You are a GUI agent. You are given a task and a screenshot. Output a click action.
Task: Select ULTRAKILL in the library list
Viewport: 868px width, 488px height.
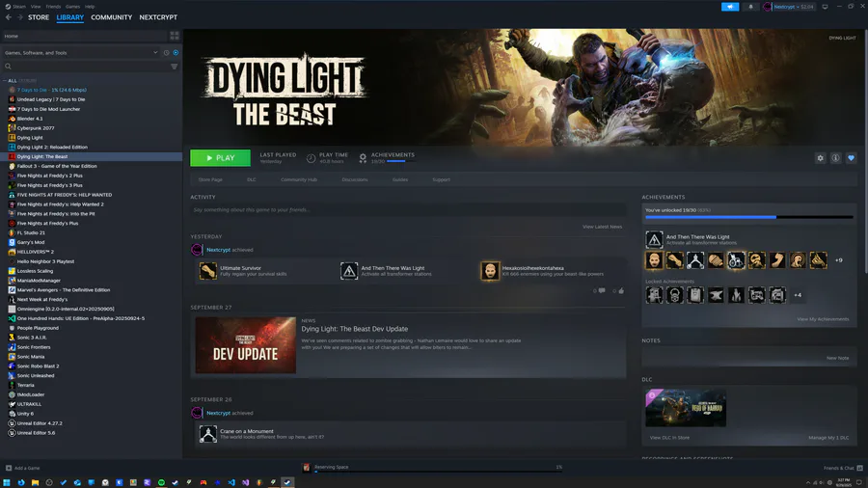tap(29, 404)
